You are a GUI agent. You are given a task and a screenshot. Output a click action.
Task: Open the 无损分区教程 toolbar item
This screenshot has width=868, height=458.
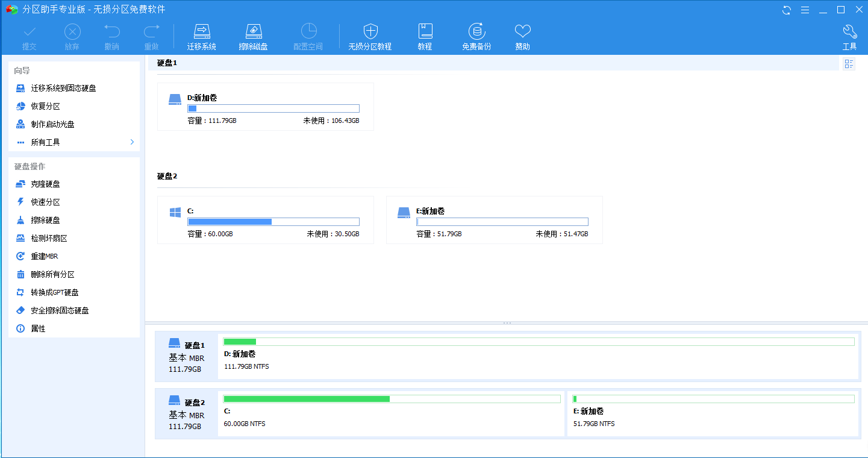tap(370, 37)
